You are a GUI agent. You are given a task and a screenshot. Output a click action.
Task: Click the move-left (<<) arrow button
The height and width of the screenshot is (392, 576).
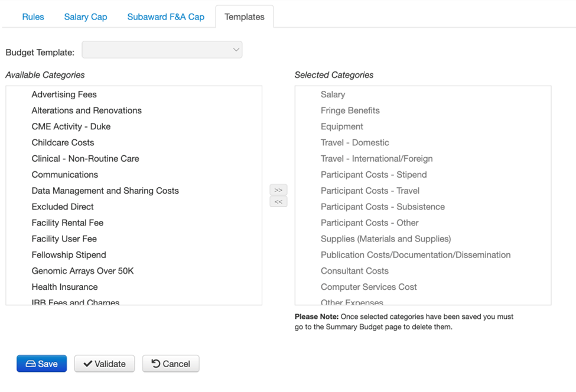[278, 202]
